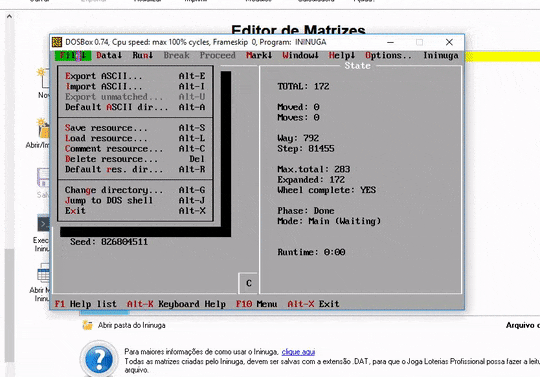Screen dimensions: 540x377
Task: Select Export ASCII... from the menu
Action: pos(135,76)
